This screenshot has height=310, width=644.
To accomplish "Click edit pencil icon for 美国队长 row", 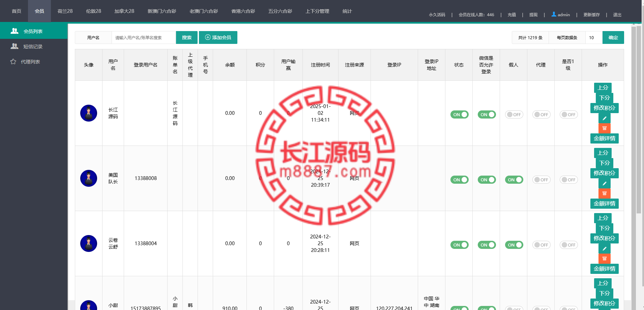I will (x=605, y=183).
